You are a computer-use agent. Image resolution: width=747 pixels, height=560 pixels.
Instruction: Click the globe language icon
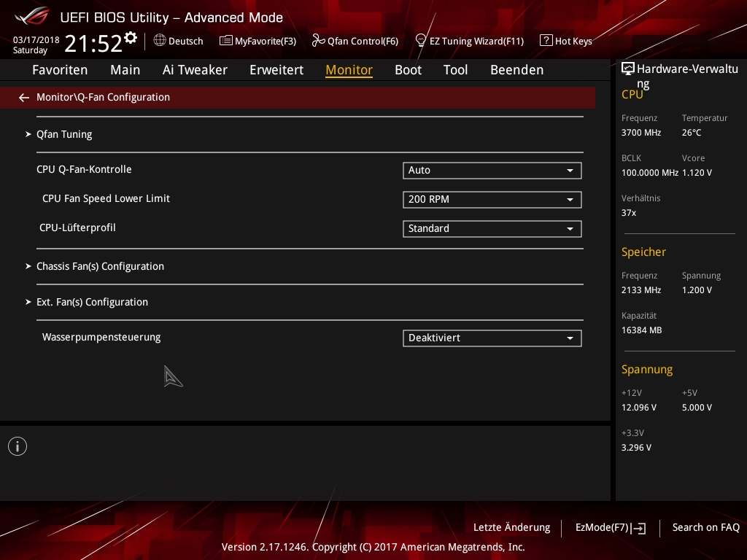point(160,41)
